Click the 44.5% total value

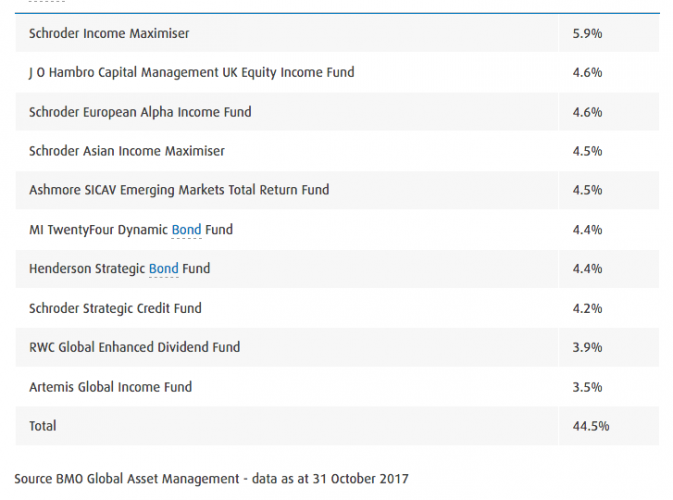[x=591, y=426]
